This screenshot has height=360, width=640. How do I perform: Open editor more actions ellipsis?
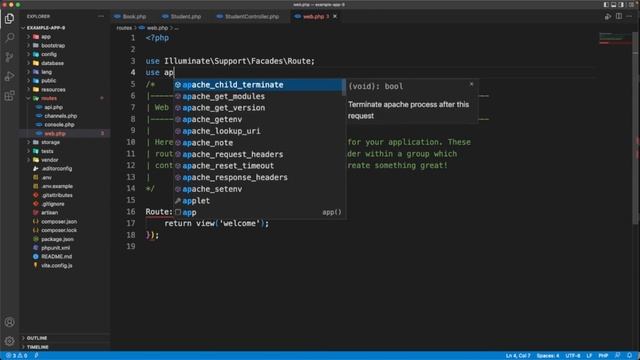pyautogui.click(x=629, y=16)
